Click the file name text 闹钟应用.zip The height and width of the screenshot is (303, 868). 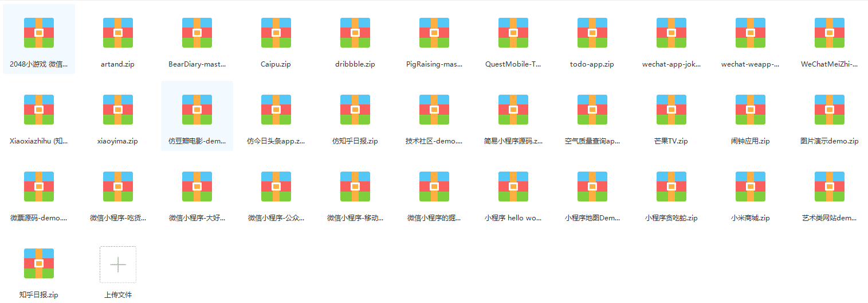pos(751,141)
